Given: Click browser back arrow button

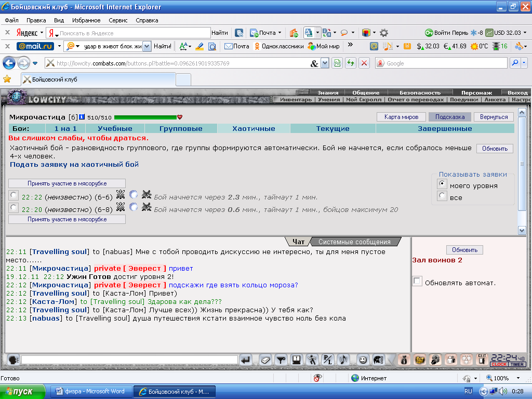Looking at the screenshot, I should (9, 63).
